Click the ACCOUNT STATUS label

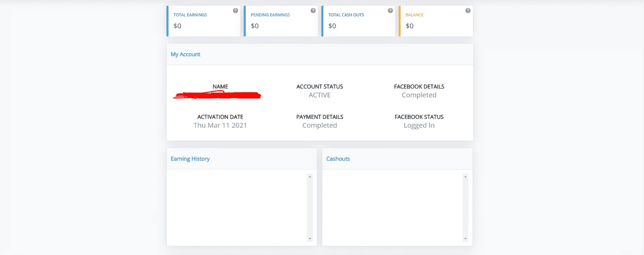pyautogui.click(x=320, y=87)
